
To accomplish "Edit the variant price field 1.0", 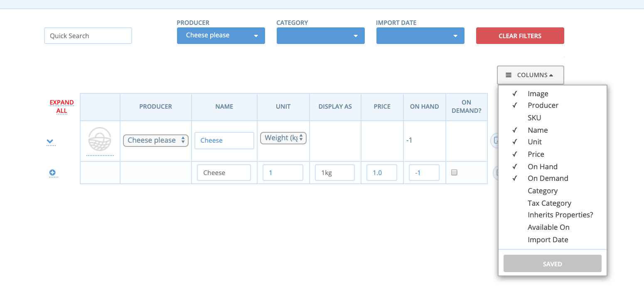I will 382,173.
